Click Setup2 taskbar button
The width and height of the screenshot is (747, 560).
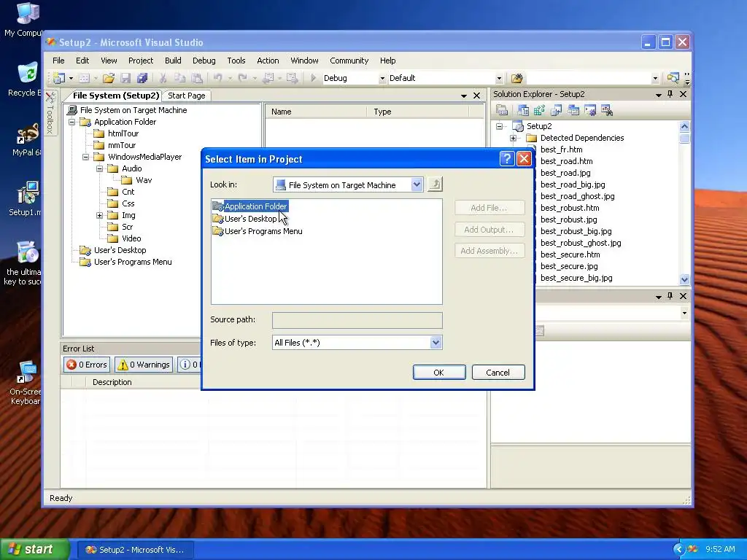click(135, 550)
